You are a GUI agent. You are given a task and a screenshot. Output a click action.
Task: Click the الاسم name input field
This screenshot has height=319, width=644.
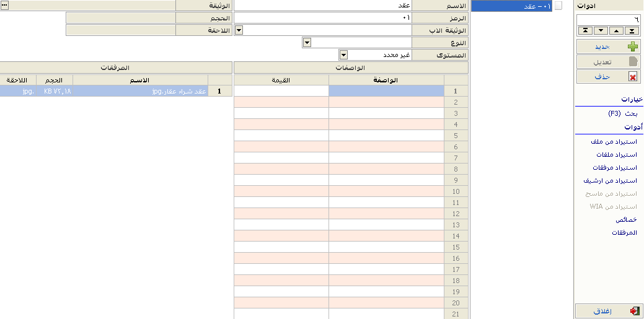(322, 5)
